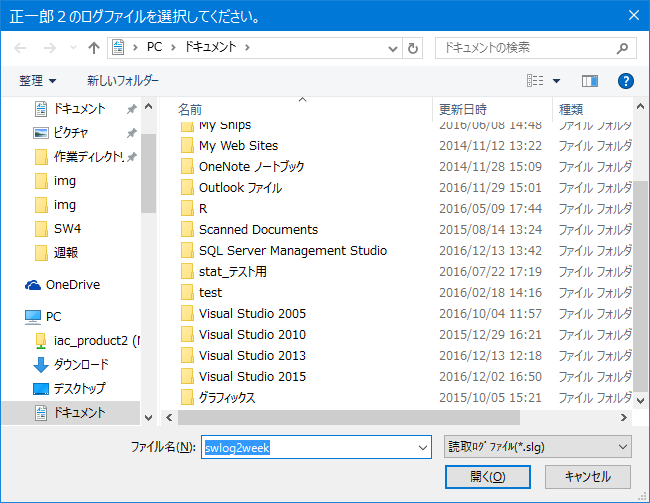Select the OneNote ノートブック folder
This screenshot has height=503, width=650.
(252, 167)
